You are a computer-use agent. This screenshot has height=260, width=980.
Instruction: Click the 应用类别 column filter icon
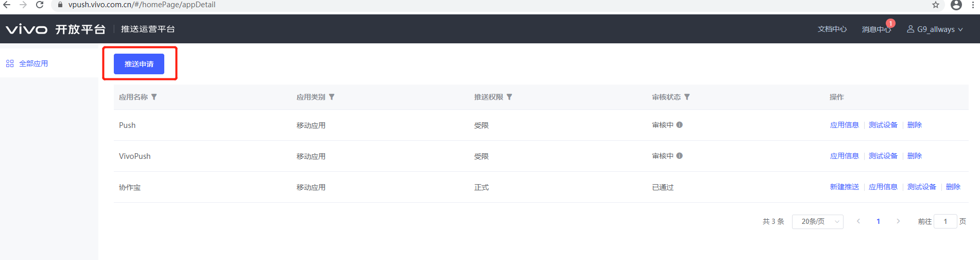[332, 97]
